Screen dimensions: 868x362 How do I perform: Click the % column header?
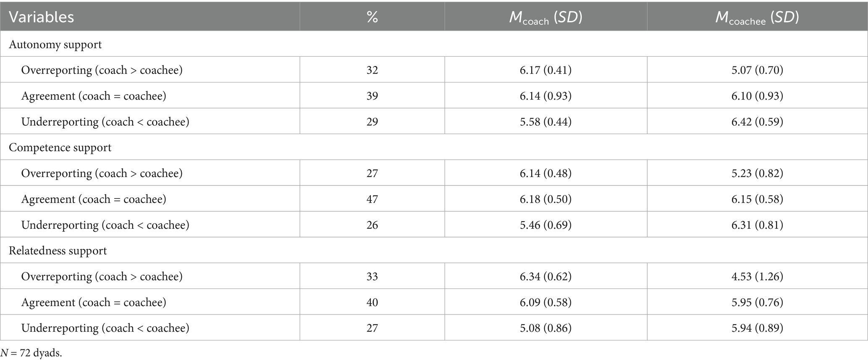pyautogui.click(x=372, y=17)
